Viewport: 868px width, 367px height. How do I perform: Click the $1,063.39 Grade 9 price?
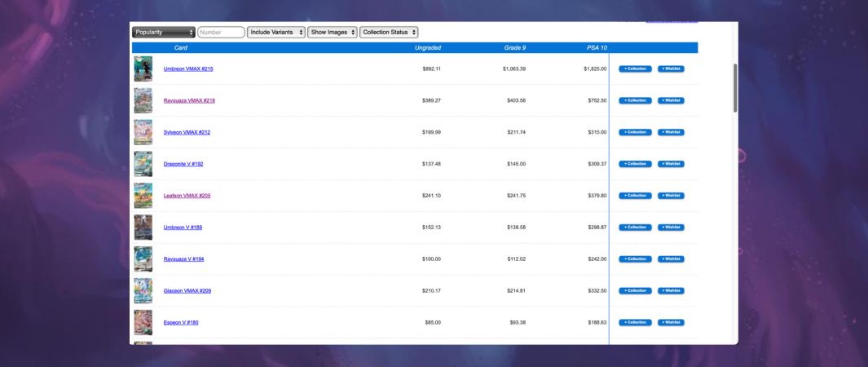514,69
